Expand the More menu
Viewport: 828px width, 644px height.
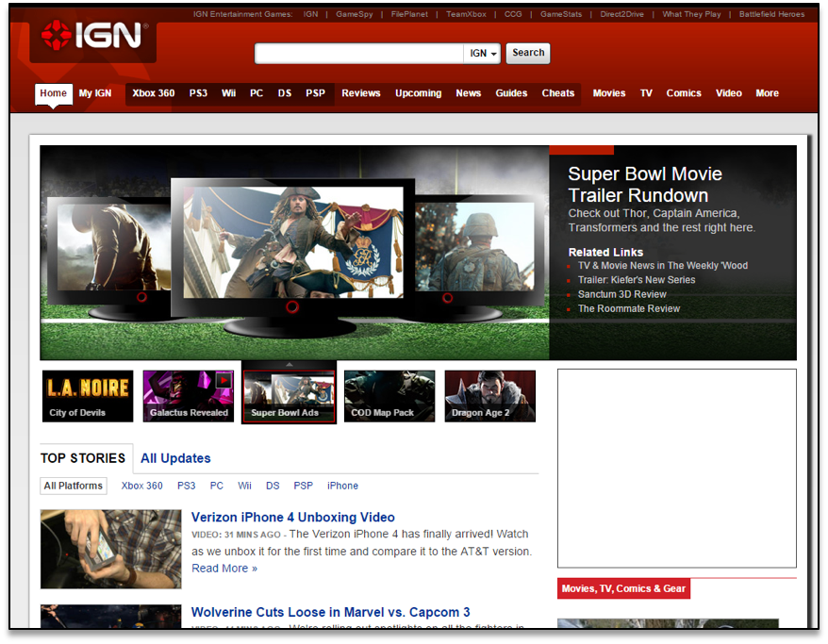click(767, 93)
